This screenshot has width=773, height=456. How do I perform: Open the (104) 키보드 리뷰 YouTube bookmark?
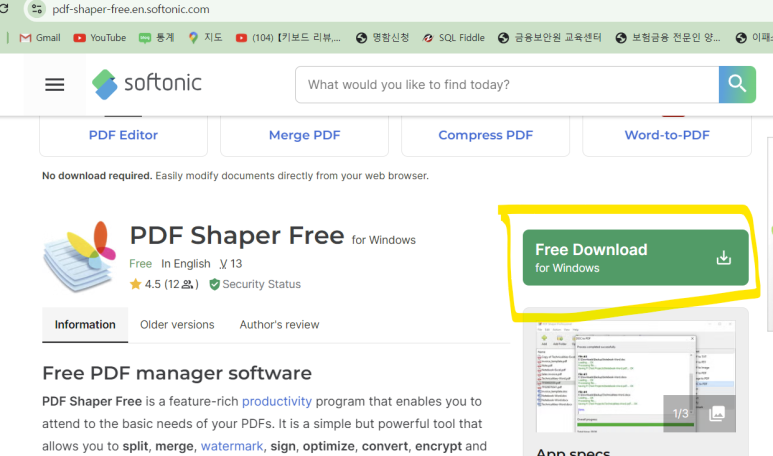pos(288,37)
